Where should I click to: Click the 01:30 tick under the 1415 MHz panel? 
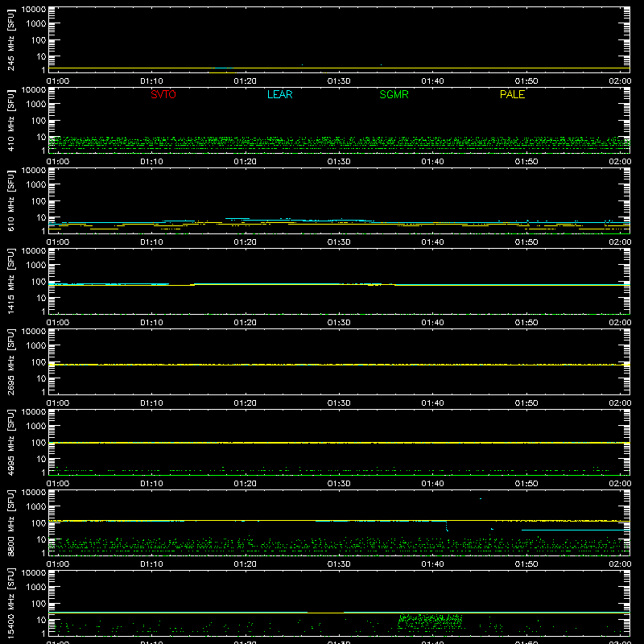pyautogui.click(x=339, y=323)
